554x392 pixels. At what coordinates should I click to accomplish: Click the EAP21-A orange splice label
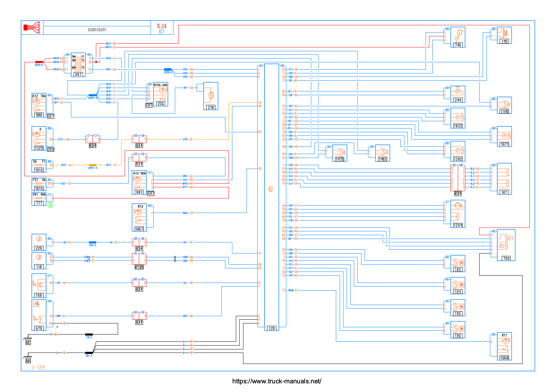(92, 168)
